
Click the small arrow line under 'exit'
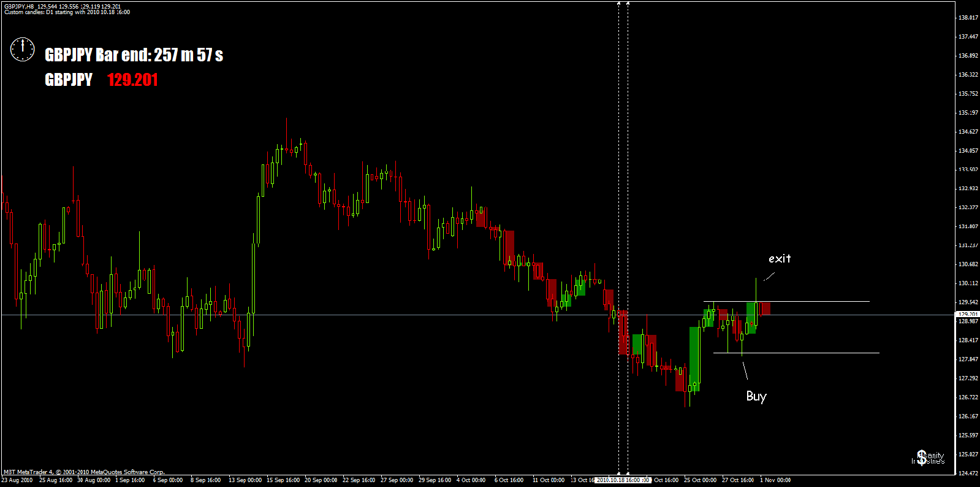[x=769, y=277]
